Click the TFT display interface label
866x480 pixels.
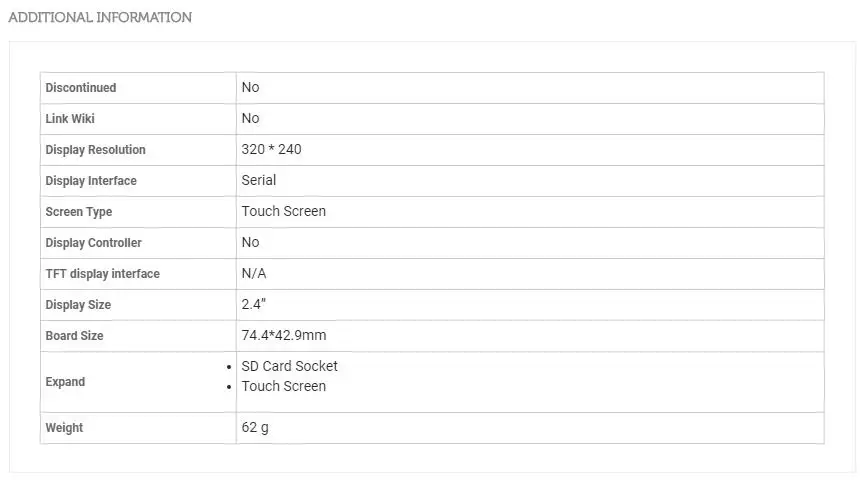103,274
